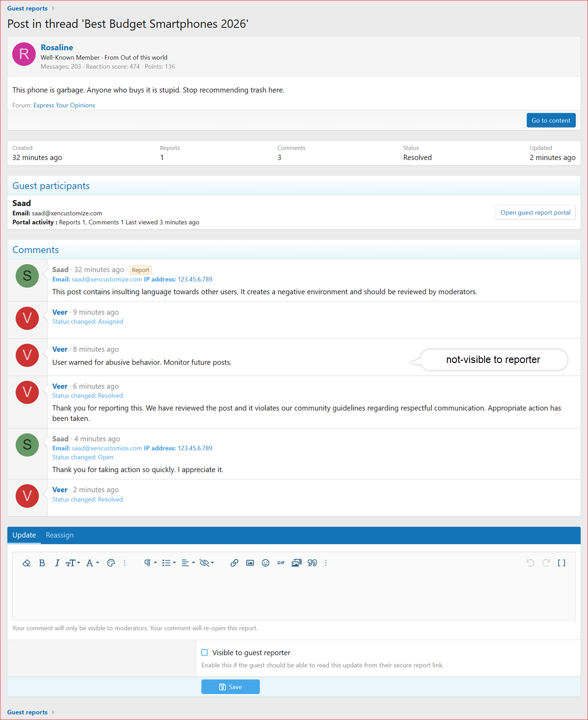Viewport: 588px width, 720px height.
Task: Click Veer's avatar on the 2 minutes ago comment
Action: point(27,496)
